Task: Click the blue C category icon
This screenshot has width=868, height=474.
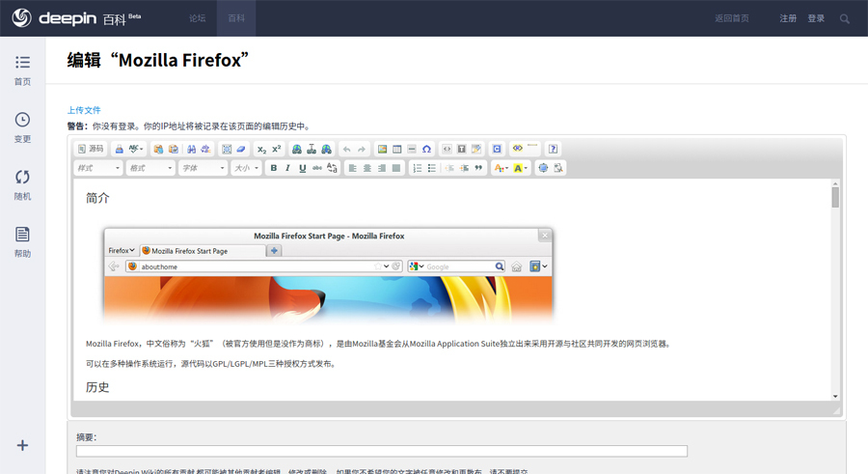Action: (497, 149)
